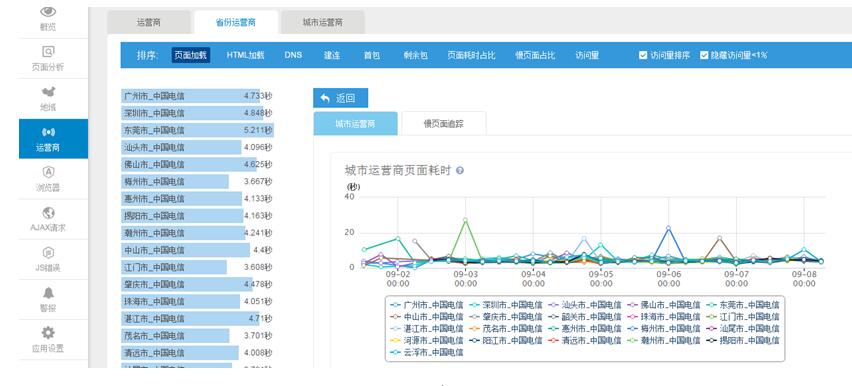Toggle 肇庆市_中国电信 series in the chart legend

click(x=505, y=317)
